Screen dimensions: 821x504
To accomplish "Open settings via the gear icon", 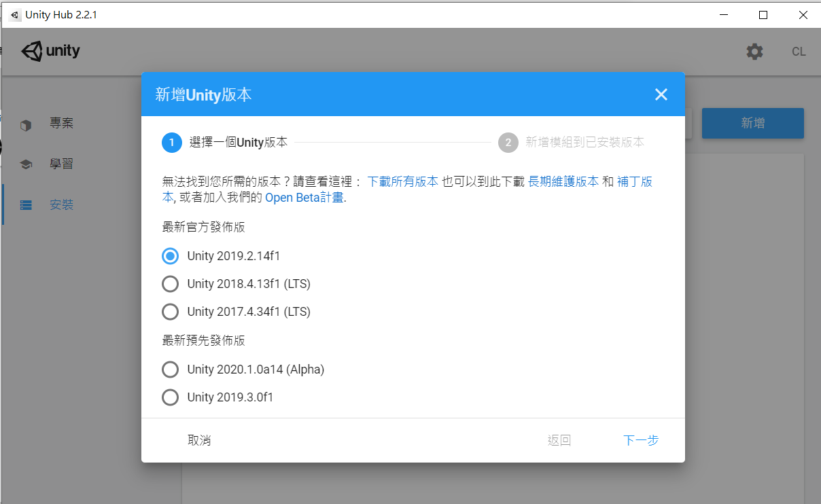I will (754, 52).
